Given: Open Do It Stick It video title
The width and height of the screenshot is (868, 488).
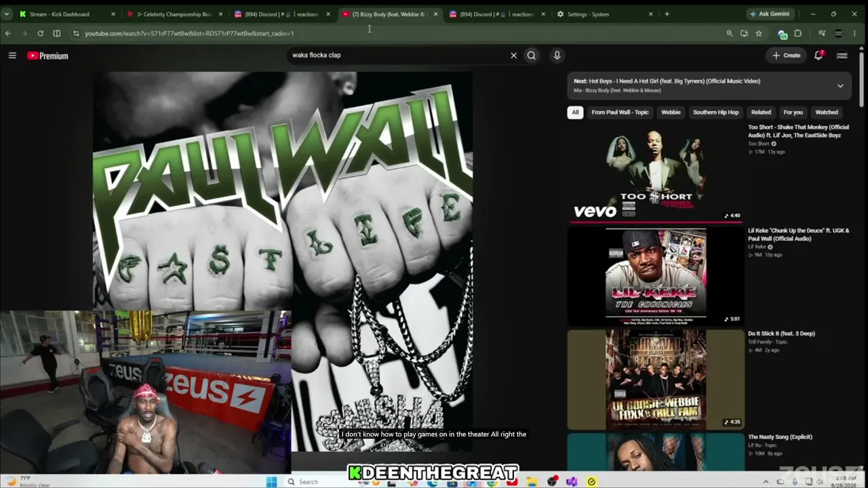Looking at the screenshot, I should (781, 333).
